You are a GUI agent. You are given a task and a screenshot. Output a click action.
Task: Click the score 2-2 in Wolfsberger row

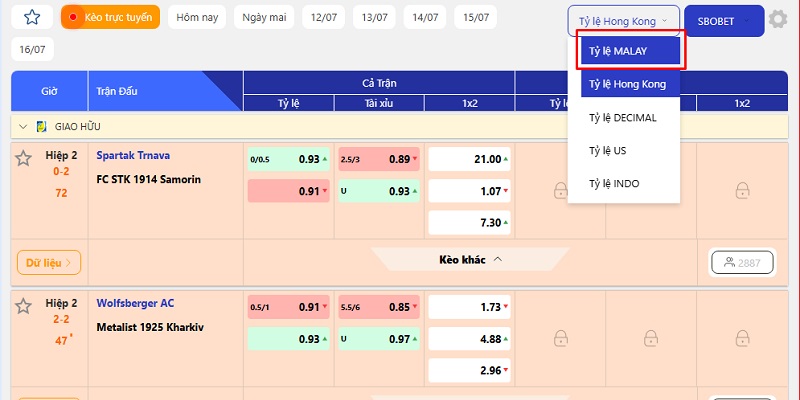point(61,320)
